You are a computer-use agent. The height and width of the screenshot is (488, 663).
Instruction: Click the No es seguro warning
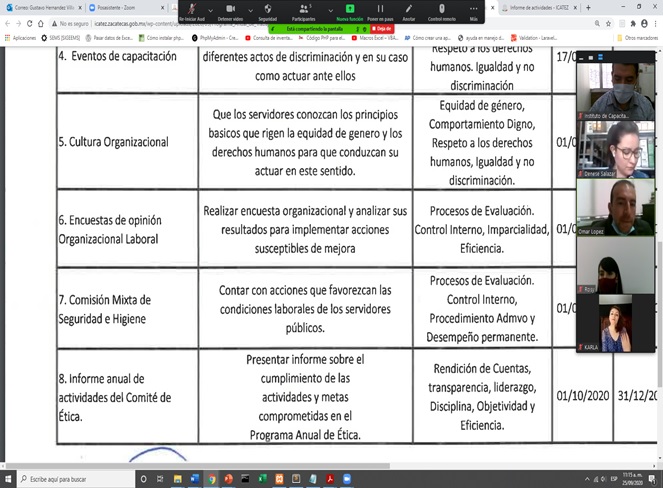[x=70, y=24]
